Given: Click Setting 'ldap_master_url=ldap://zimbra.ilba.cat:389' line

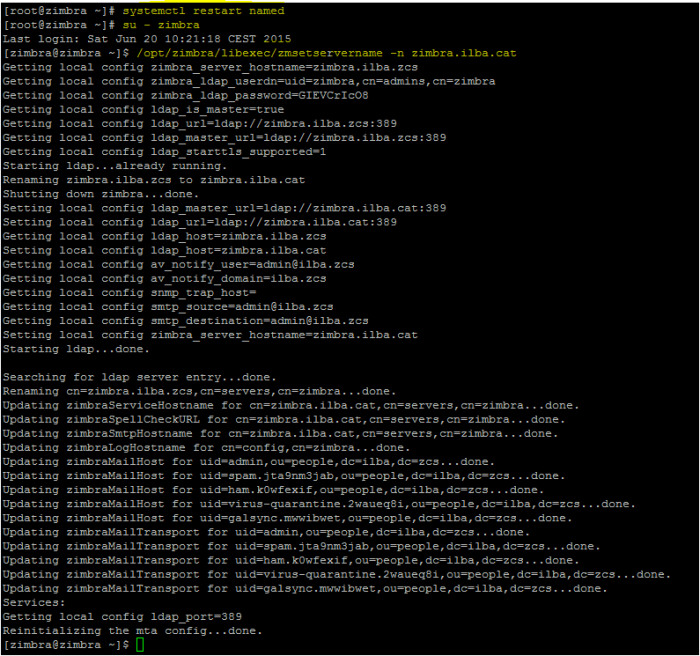Looking at the screenshot, I should [x=225, y=208].
